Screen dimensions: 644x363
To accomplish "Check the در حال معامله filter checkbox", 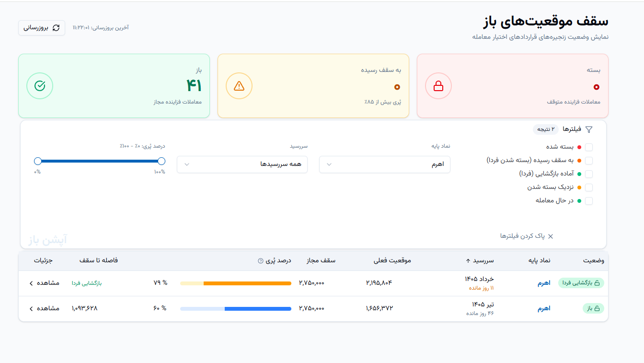I will point(589,201).
